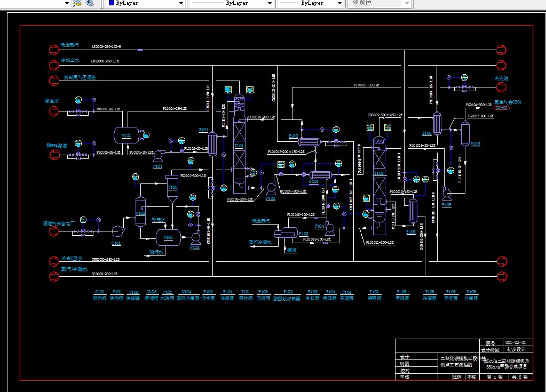Select the 再生气去C201 label
The width and height of the screenshot is (546, 392).
pyautogui.click(x=508, y=102)
